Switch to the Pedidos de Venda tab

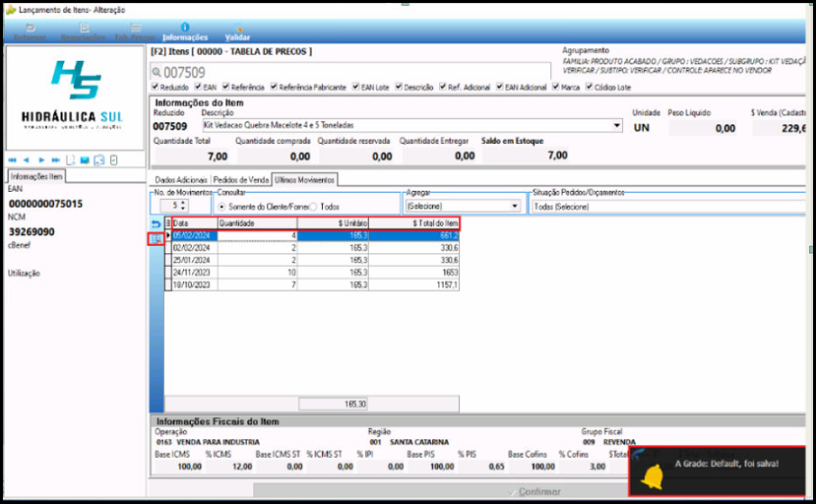(241, 179)
